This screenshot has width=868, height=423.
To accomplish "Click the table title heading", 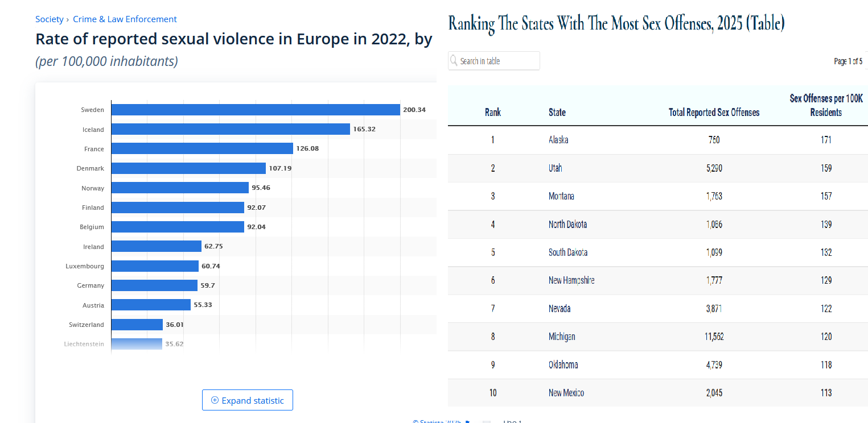I will (x=616, y=23).
